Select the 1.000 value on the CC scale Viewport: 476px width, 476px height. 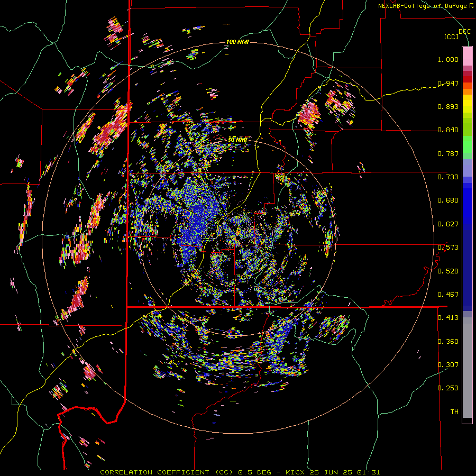point(448,59)
